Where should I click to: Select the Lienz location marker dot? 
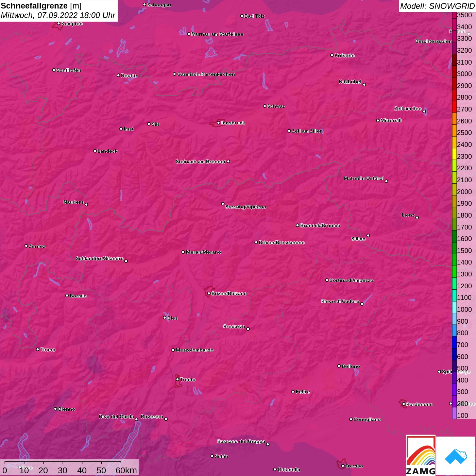417,217
